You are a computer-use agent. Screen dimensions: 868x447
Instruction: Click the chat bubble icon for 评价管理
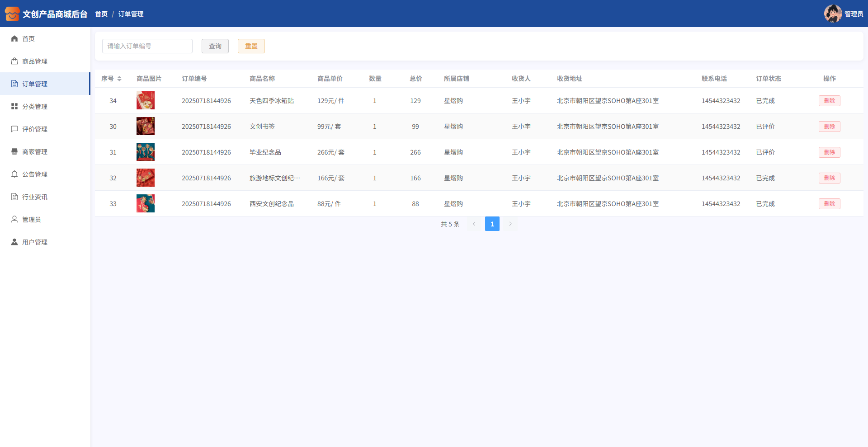click(x=14, y=129)
